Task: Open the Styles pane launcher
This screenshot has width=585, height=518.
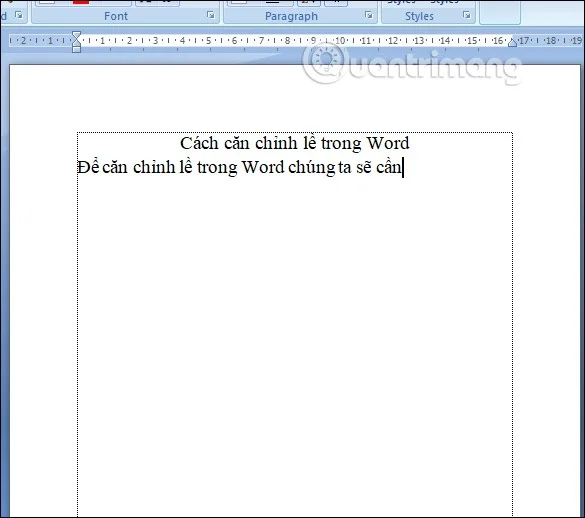Action: point(466,15)
